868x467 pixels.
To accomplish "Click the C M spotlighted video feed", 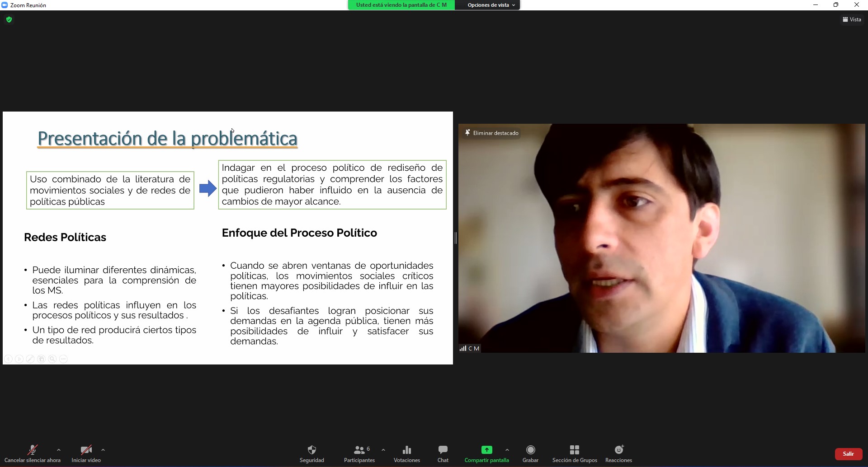I will pos(662,238).
